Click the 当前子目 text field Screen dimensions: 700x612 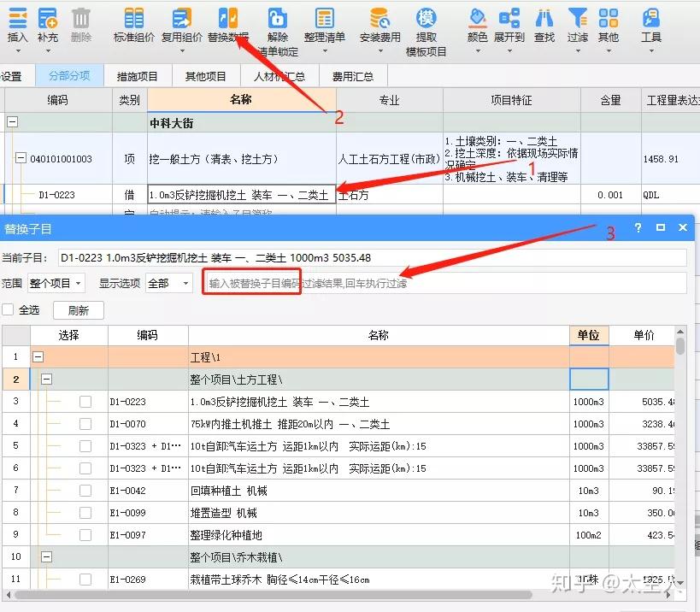point(373,257)
